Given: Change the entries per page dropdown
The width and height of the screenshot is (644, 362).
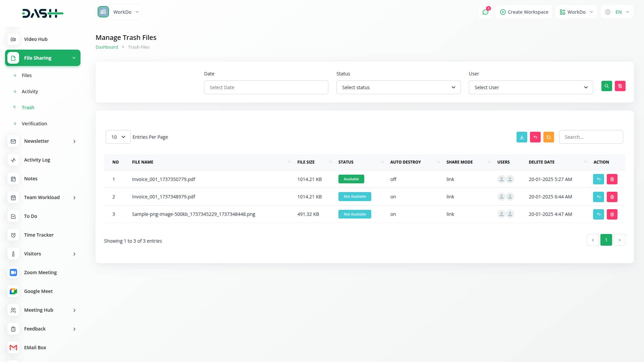Looking at the screenshot, I should (x=118, y=137).
